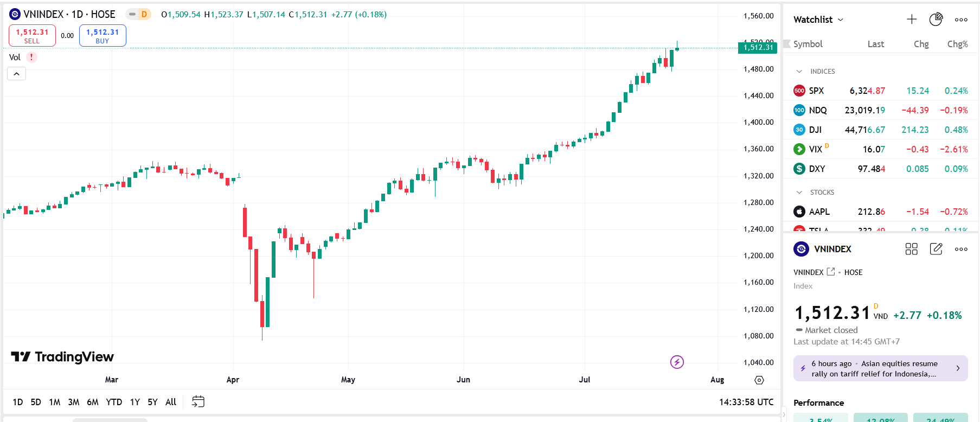Open chart scale settings gear icon
The height and width of the screenshot is (422, 980).
pyautogui.click(x=759, y=380)
